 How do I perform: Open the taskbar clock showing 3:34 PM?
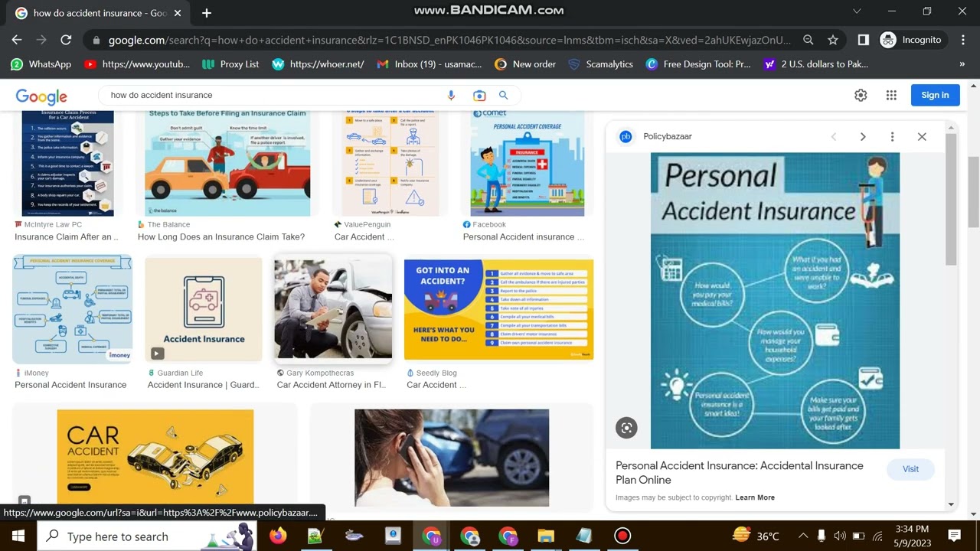pyautogui.click(x=911, y=536)
